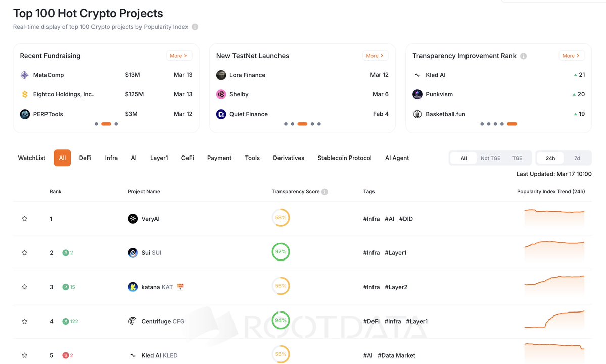Click the calendar event icon next to katana KAT
The image size is (606, 364).
[x=180, y=286]
